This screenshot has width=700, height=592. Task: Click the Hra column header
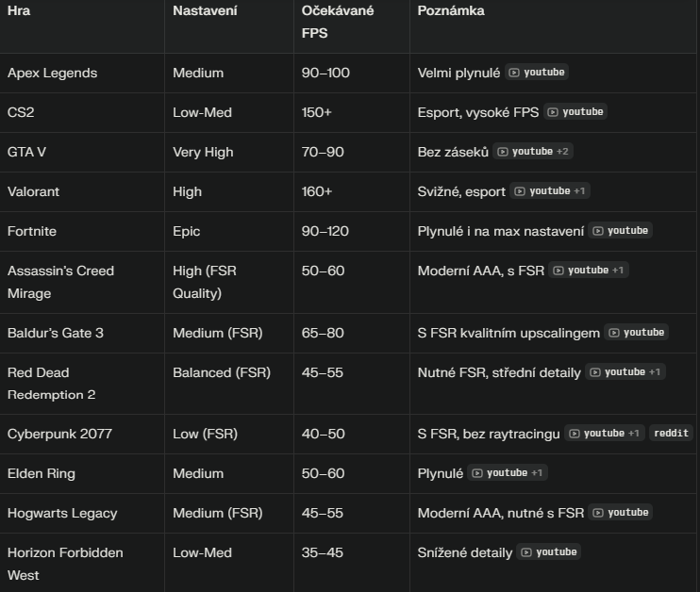[19, 11]
